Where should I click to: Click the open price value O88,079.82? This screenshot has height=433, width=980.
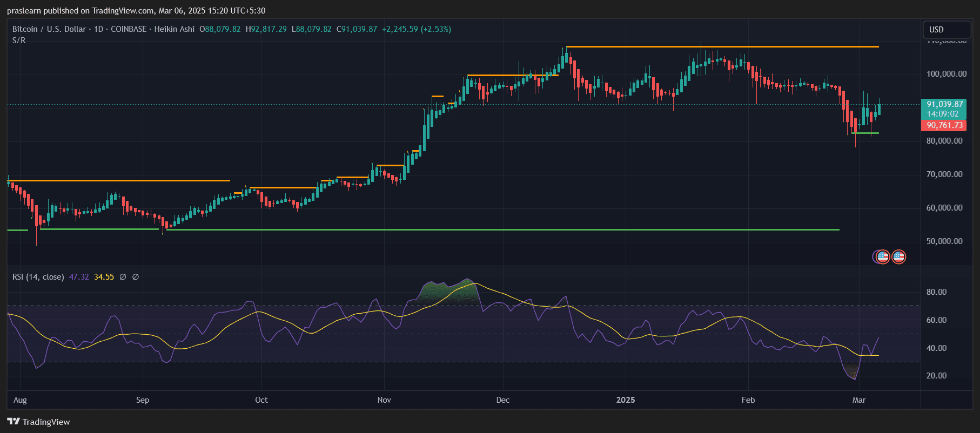click(220, 29)
